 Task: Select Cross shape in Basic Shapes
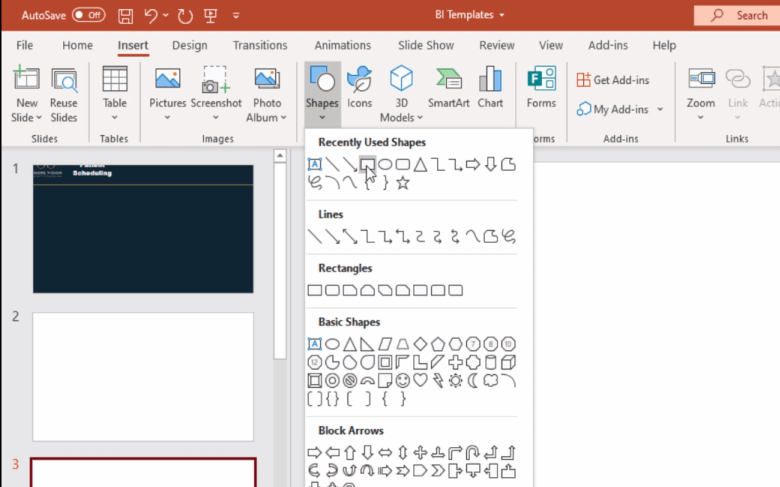click(455, 362)
